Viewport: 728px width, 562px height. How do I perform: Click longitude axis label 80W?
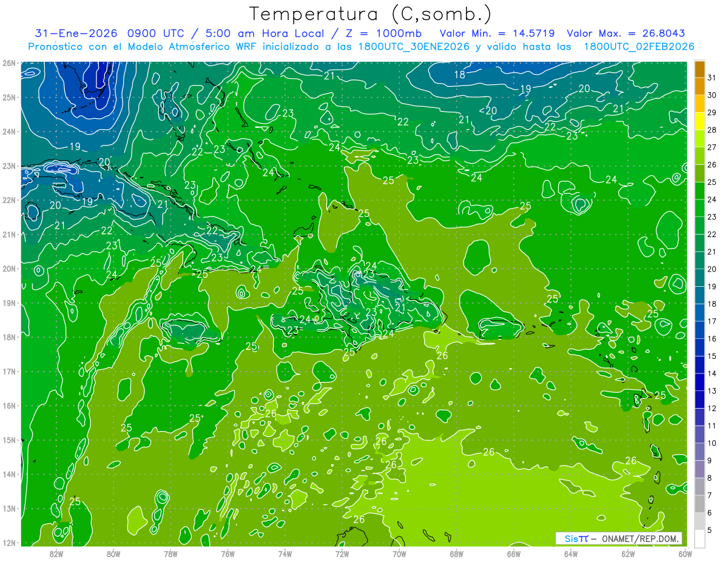click(113, 554)
